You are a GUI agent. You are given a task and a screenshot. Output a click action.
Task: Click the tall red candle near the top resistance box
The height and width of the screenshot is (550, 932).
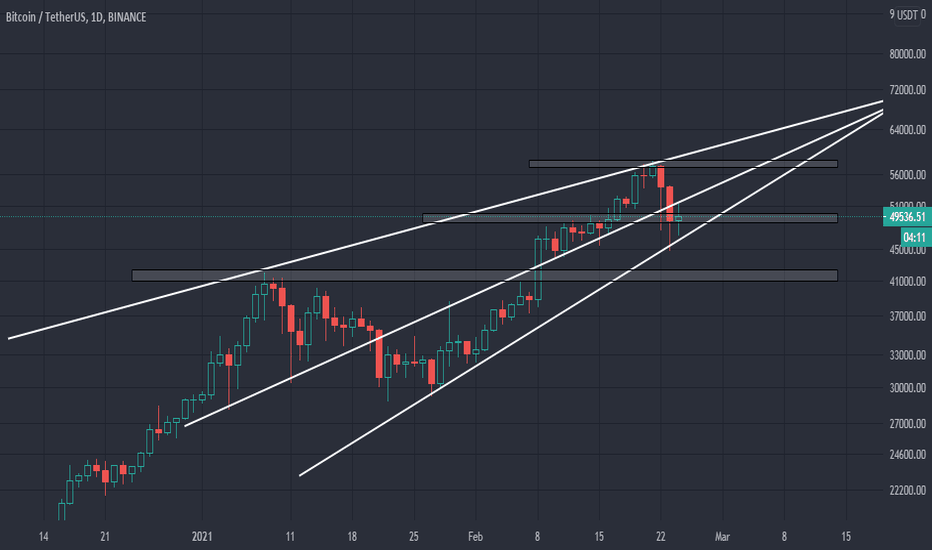coord(661,177)
